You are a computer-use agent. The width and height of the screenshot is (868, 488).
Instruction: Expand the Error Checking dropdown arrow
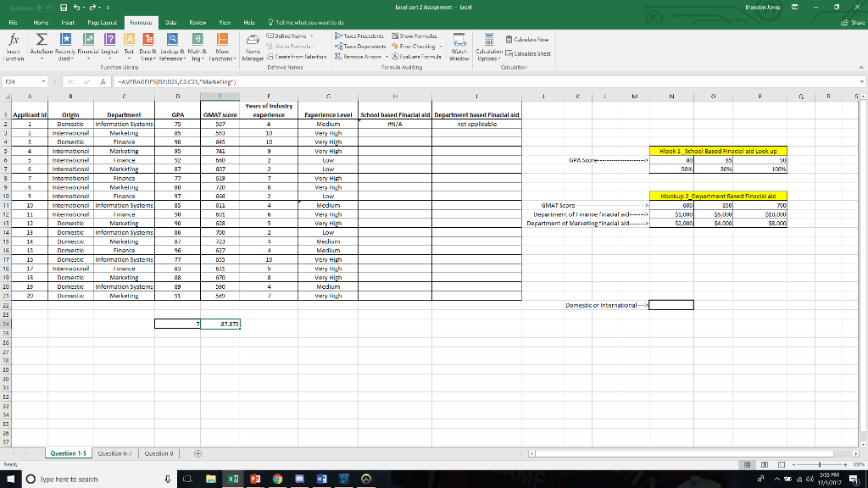[x=441, y=44]
